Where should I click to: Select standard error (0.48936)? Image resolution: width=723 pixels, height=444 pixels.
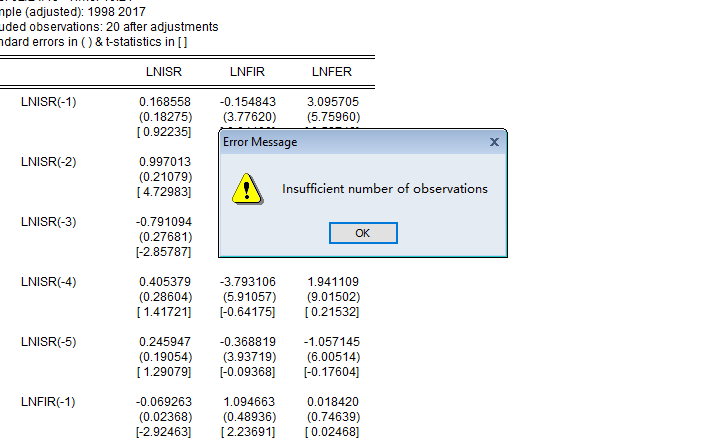249,416
